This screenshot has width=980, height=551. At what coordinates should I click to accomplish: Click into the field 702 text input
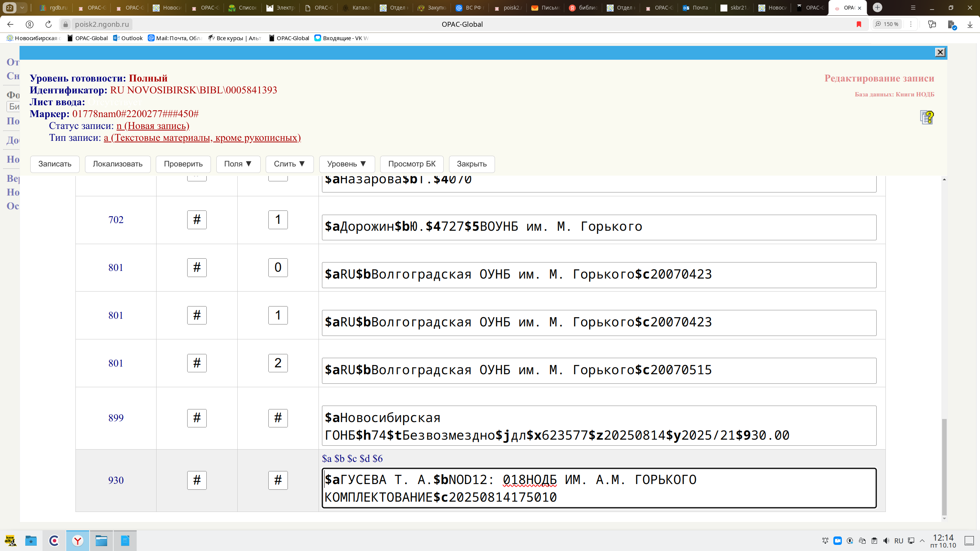599,227
